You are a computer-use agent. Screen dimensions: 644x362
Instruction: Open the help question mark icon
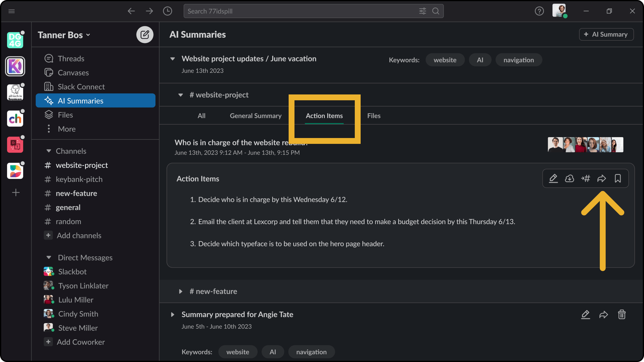pyautogui.click(x=539, y=11)
